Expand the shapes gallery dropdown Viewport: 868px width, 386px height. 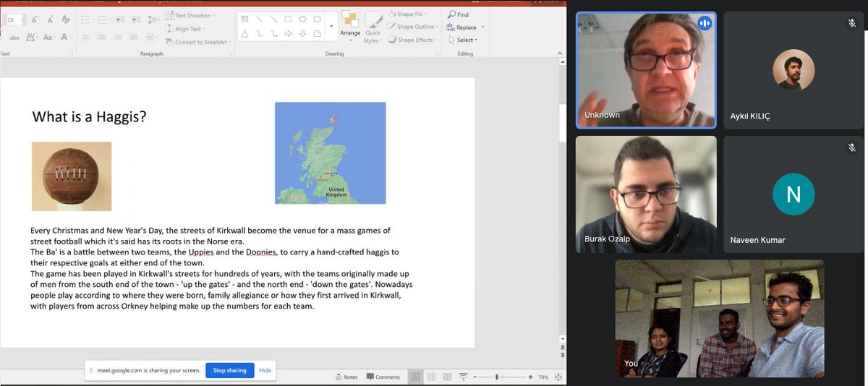tap(331, 26)
